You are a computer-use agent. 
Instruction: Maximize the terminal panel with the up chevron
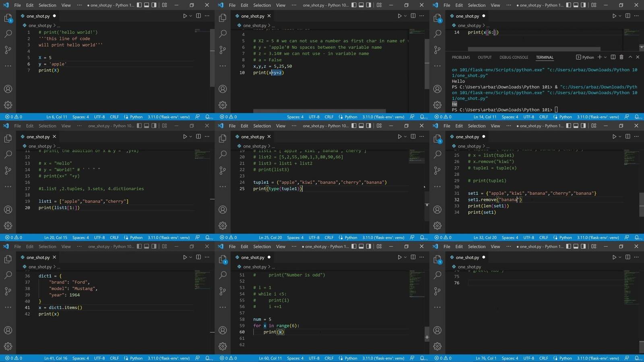pyautogui.click(x=630, y=57)
